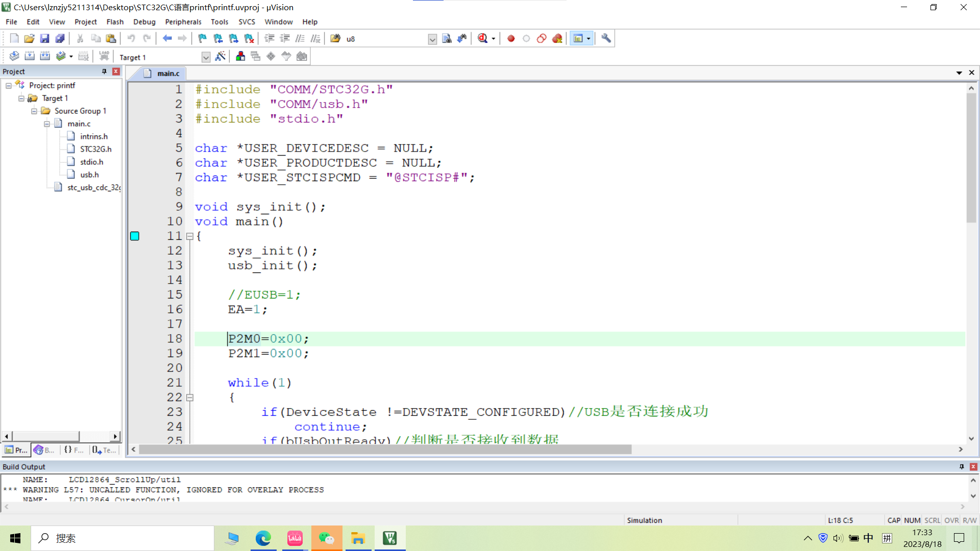Indent selected lines icon

pos(269,38)
